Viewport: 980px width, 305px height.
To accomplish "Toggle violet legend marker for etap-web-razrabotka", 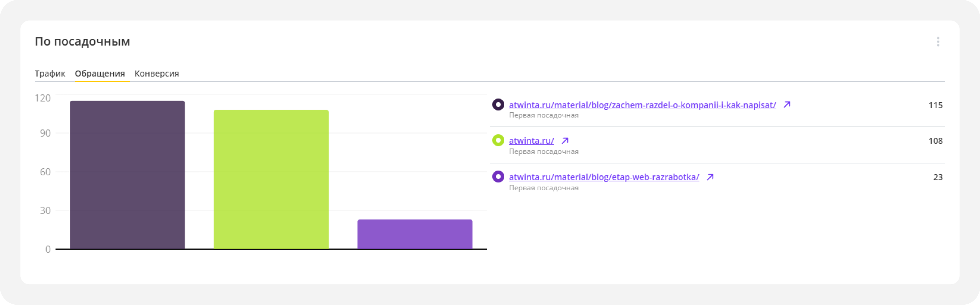I will (498, 177).
